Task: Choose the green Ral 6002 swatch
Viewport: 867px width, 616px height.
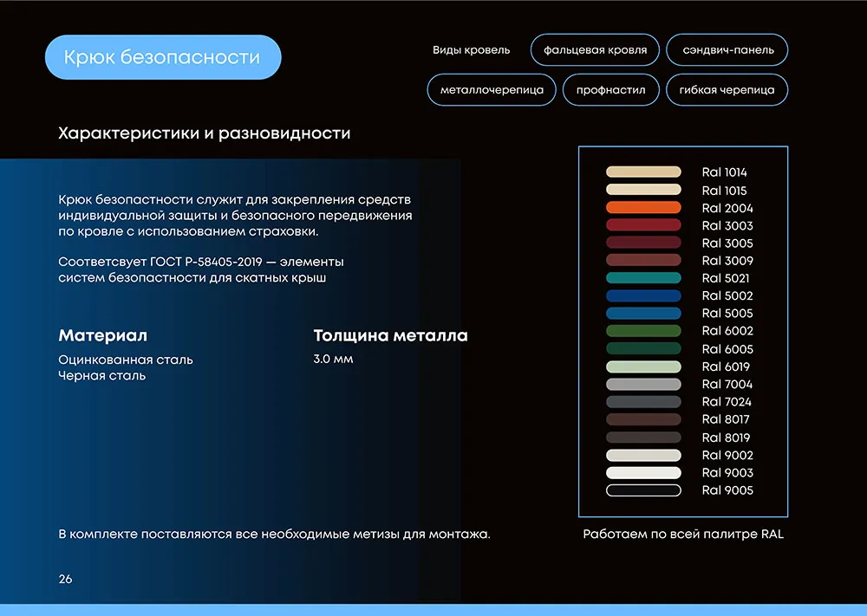Action: tap(643, 331)
